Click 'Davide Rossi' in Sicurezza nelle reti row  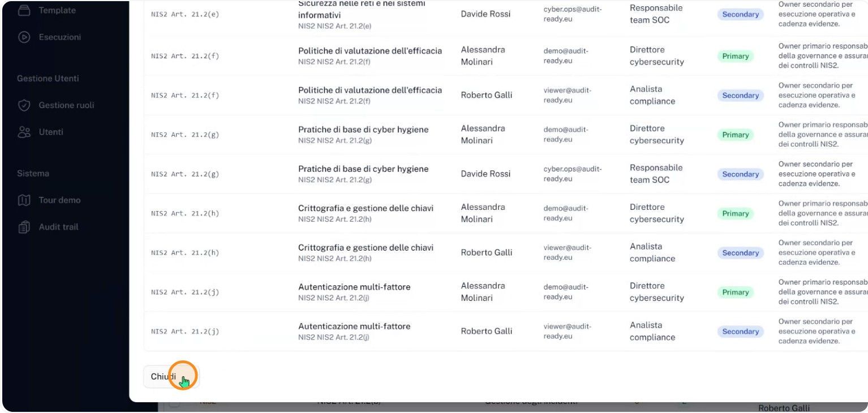tap(485, 14)
